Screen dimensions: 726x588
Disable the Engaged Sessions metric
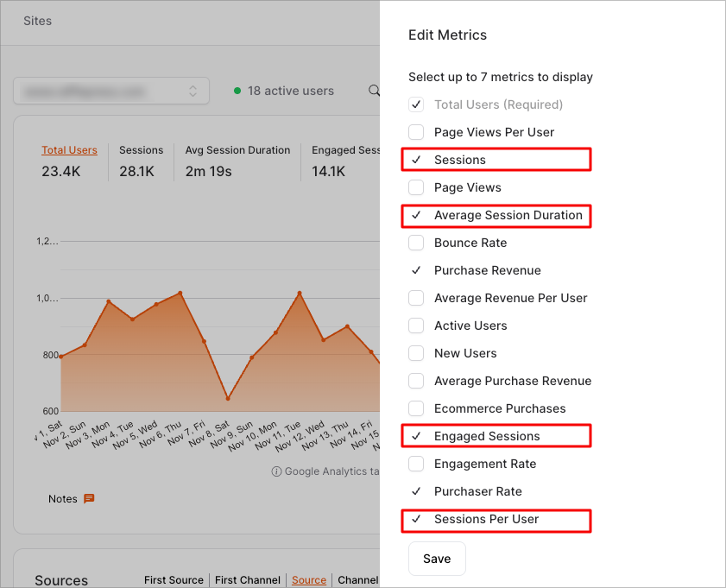click(x=416, y=436)
